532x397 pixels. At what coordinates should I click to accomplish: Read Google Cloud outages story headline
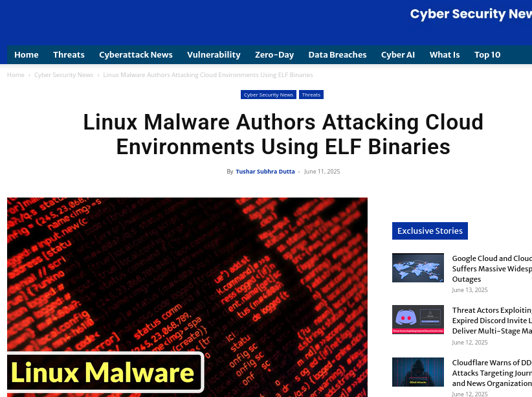pyautogui.click(x=492, y=269)
